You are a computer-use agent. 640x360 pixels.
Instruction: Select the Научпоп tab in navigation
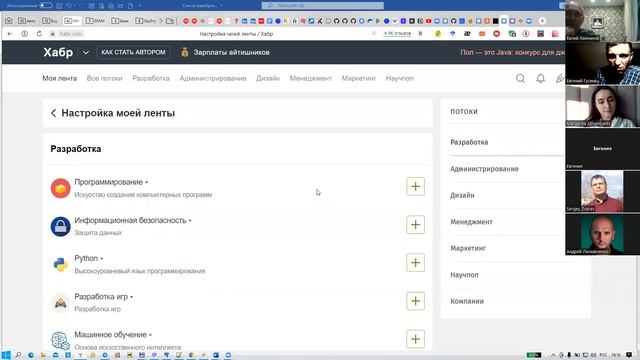tap(399, 78)
